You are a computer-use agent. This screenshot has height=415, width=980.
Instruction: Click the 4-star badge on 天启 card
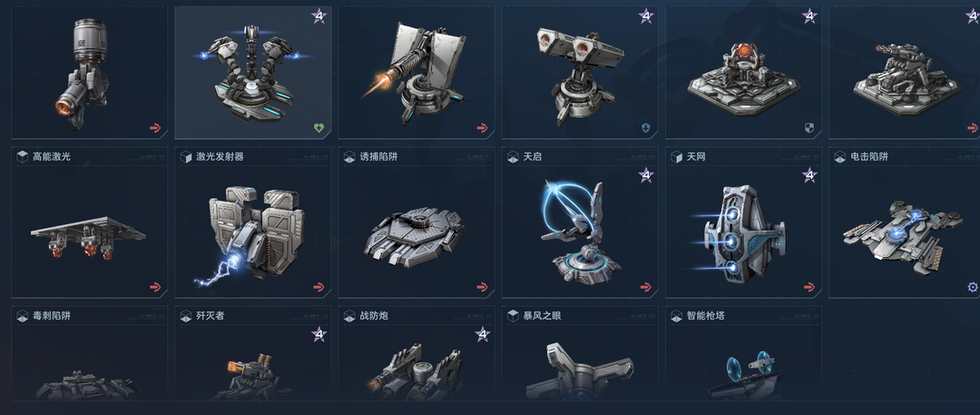(646, 174)
